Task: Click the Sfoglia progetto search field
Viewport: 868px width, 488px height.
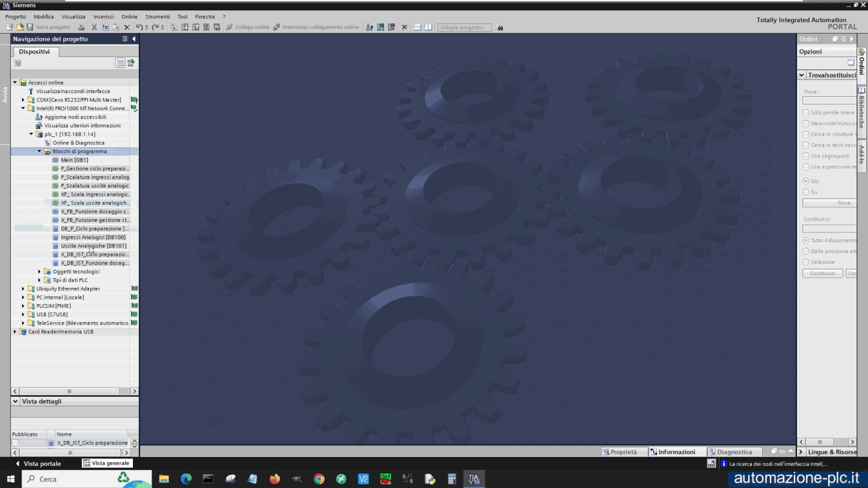Action: pos(464,28)
